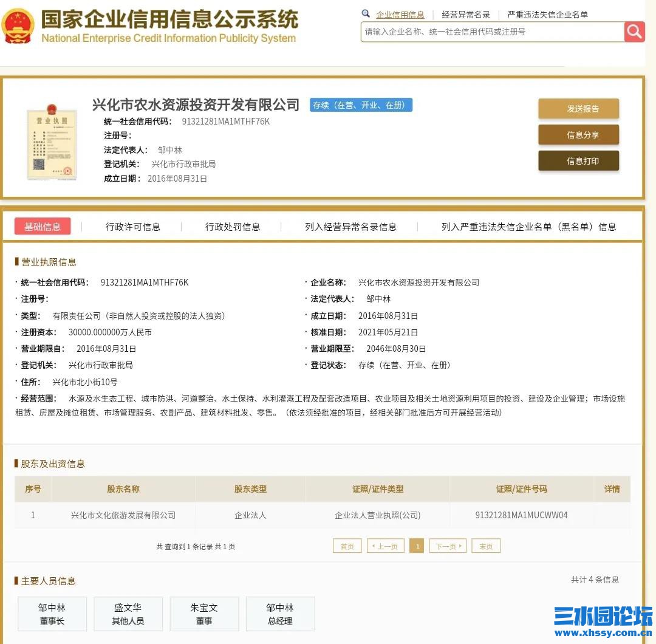Image resolution: width=656 pixels, height=644 pixels.
Task: Click the 主要人员信息 section heading
Action: 48,581
